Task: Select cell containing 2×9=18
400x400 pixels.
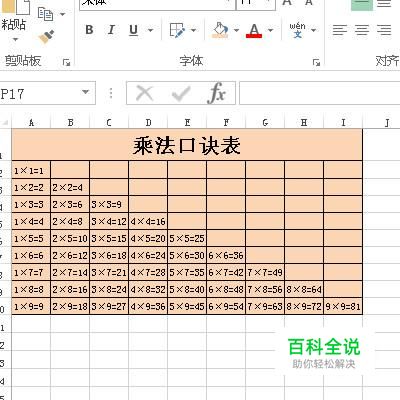Action: [x=70, y=306]
